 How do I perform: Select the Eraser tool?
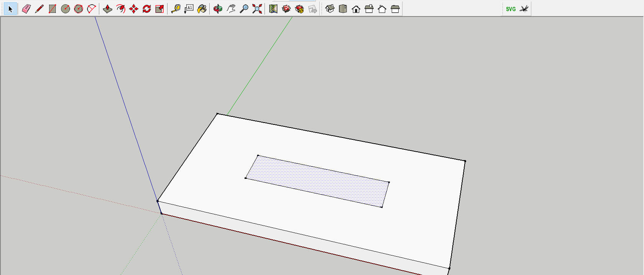coord(26,9)
